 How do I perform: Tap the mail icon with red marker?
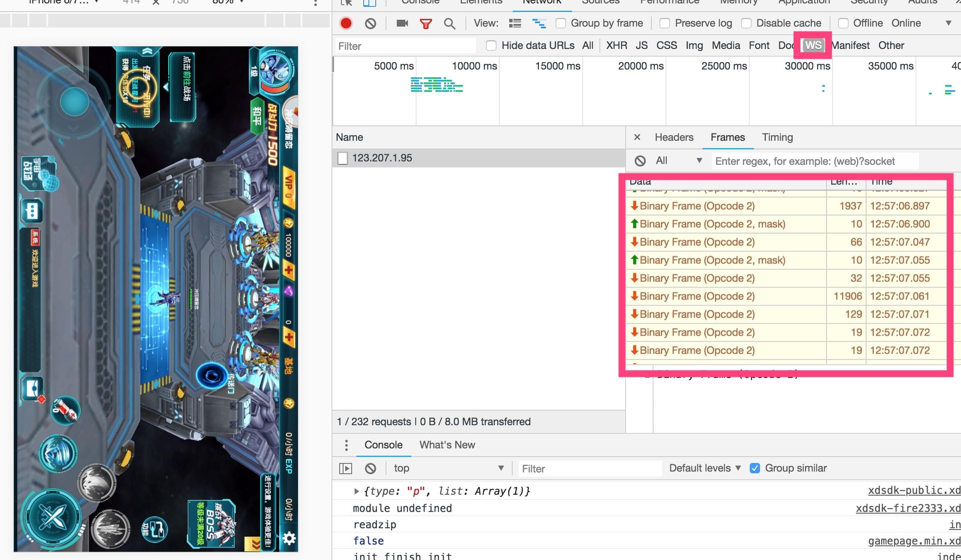tap(33, 389)
